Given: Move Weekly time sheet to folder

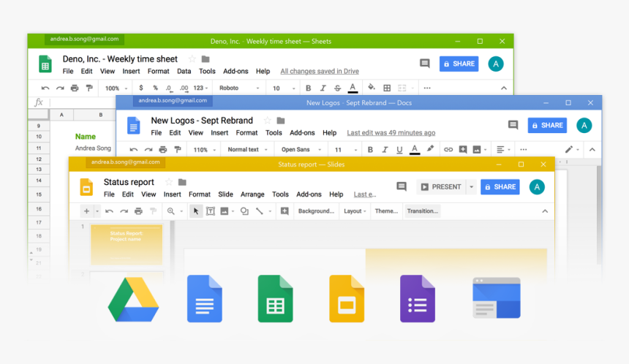Looking at the screenshot, I should point(206,59).
